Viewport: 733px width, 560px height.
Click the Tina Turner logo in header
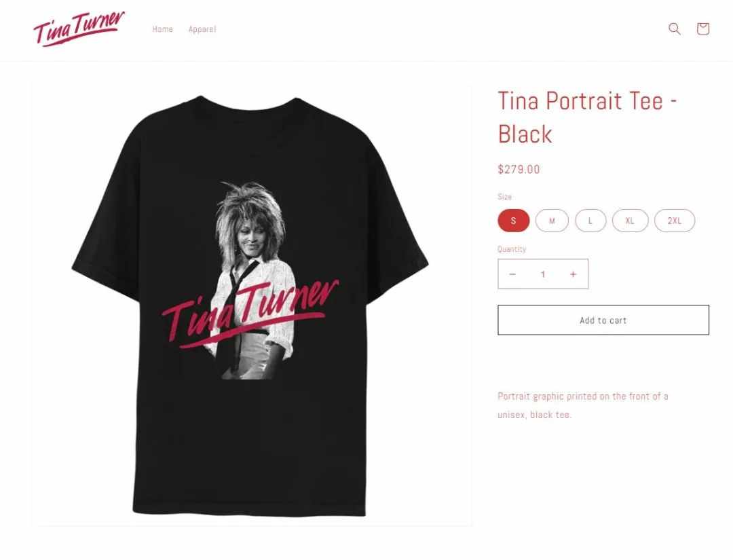[x=79, y=29]
